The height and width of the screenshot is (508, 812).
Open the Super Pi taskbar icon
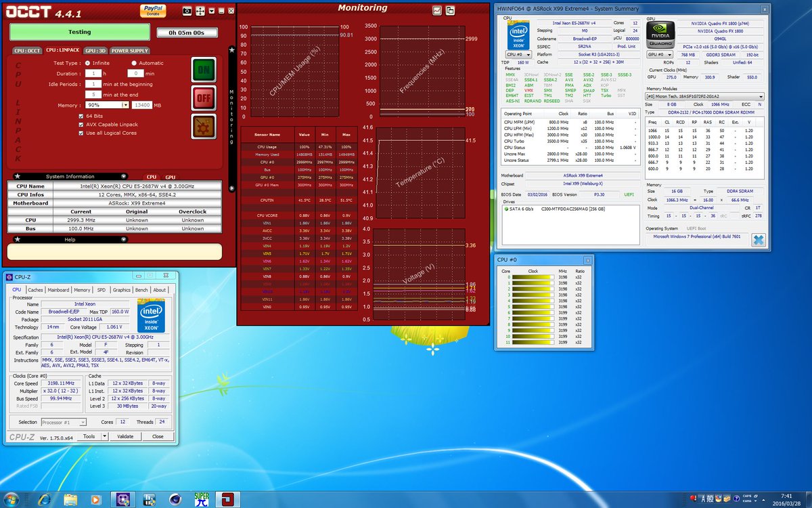tap(202, 500)
